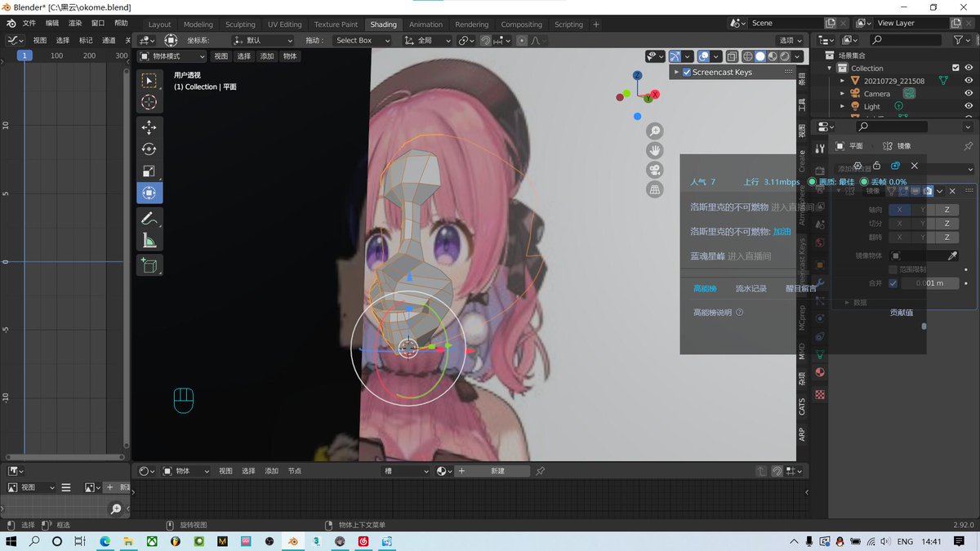Switch viewport to wireframe shading

[747, 56]
